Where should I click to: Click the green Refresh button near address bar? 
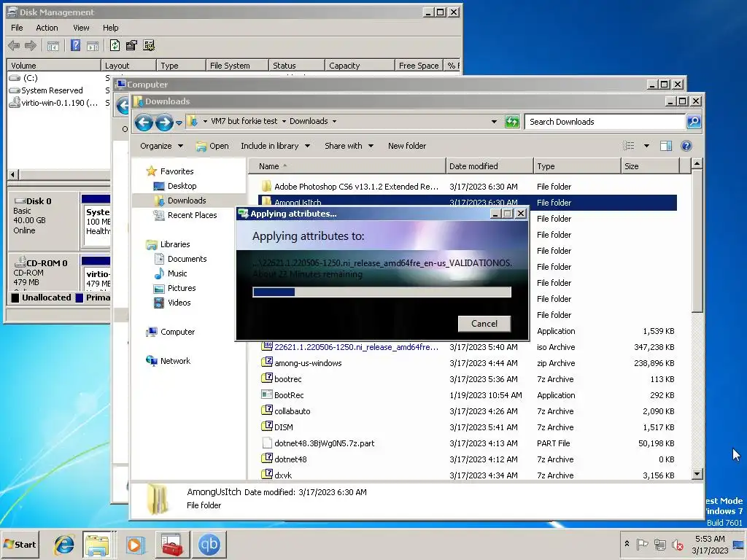point(512,122)
